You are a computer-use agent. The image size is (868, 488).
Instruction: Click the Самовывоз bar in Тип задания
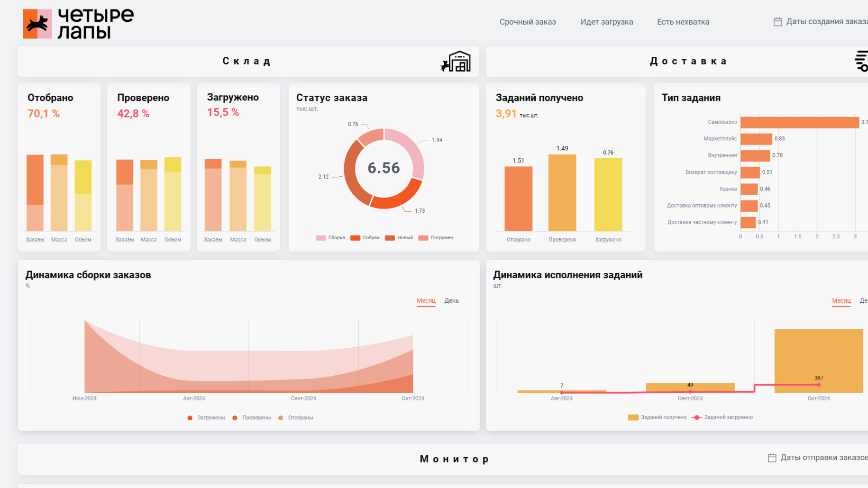[x=800, y=122]
